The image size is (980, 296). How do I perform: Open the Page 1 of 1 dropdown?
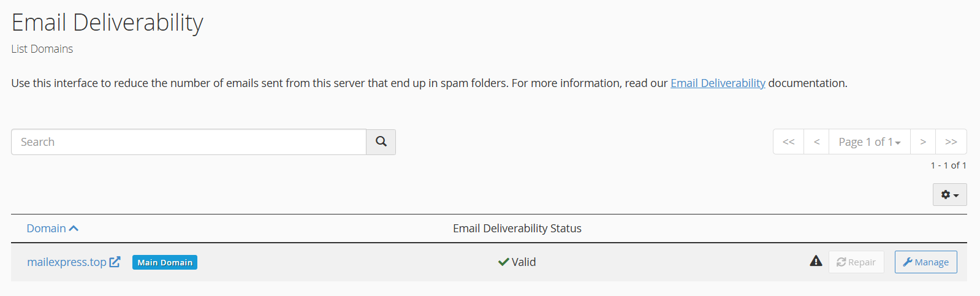(869, 142)
